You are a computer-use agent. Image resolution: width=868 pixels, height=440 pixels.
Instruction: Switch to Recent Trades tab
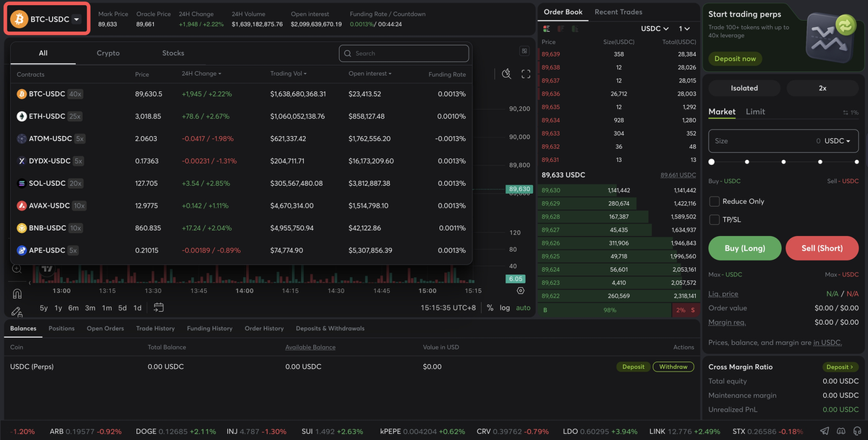click(x=618, y=12)
